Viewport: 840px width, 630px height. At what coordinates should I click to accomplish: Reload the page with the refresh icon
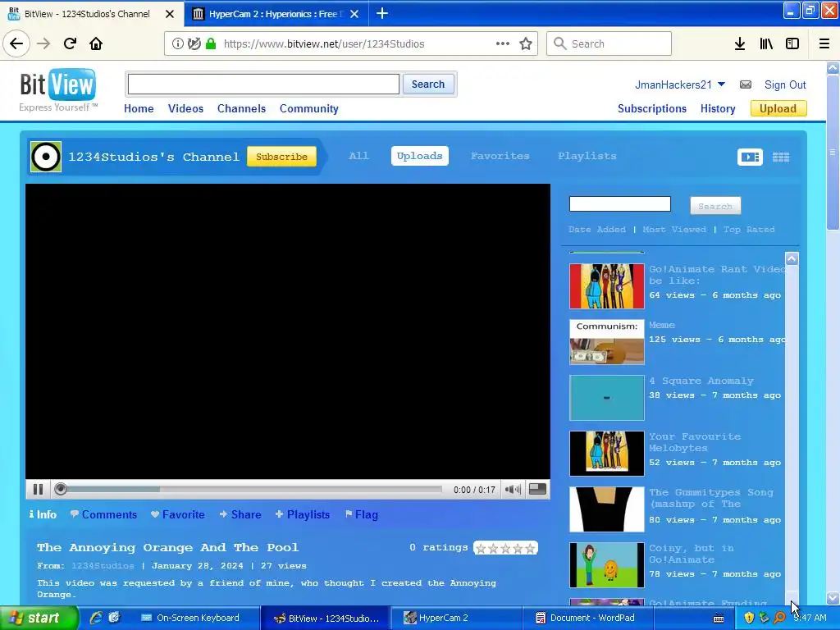(x=70, y=43)
